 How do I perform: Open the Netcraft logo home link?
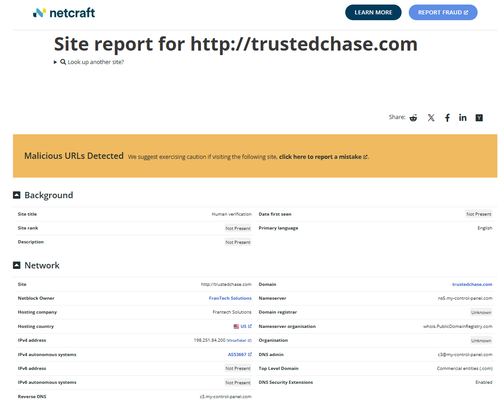pyautogui.click(x=64, y=13)
